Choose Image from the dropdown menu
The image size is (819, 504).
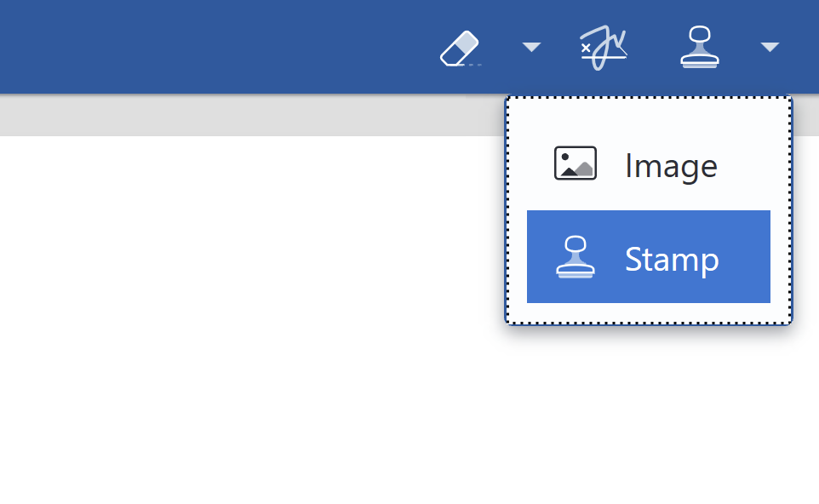point(648,164)
